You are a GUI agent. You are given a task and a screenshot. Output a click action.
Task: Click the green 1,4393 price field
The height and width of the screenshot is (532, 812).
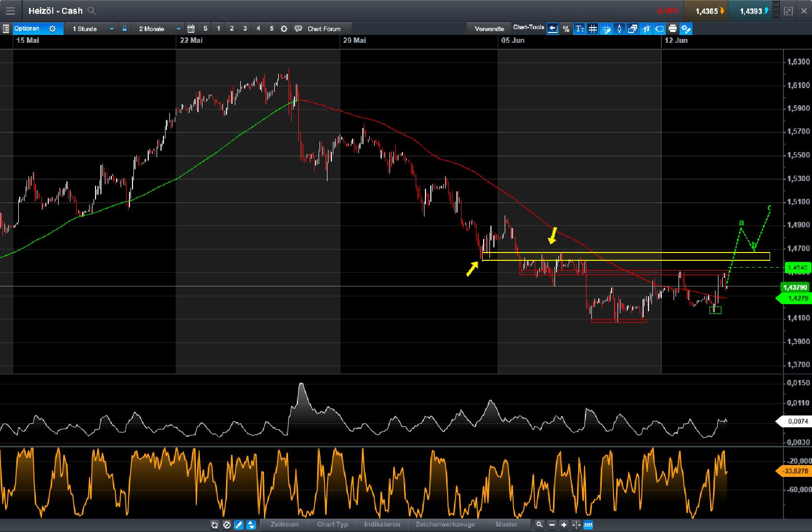point(750,10)
